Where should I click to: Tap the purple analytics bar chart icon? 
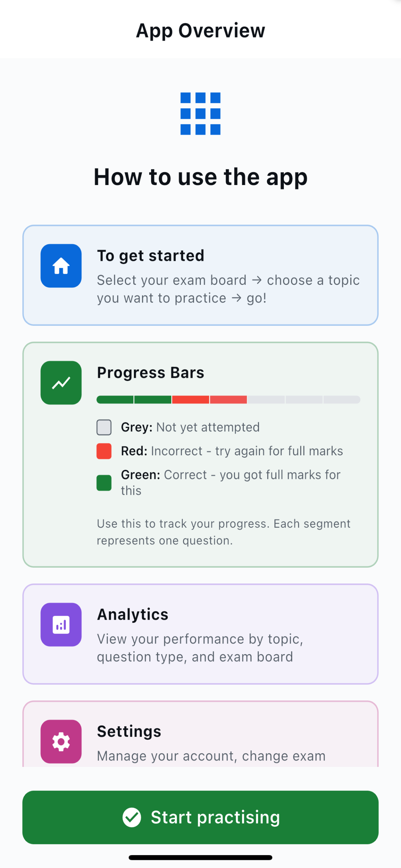pyautogui.click(x=61, y=625)
